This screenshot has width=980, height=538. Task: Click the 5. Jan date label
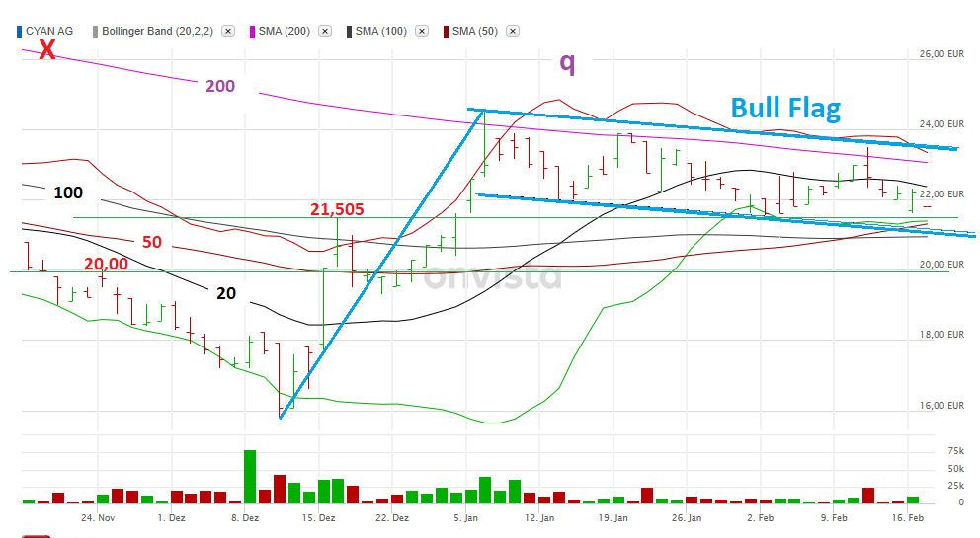pos(465,517)
